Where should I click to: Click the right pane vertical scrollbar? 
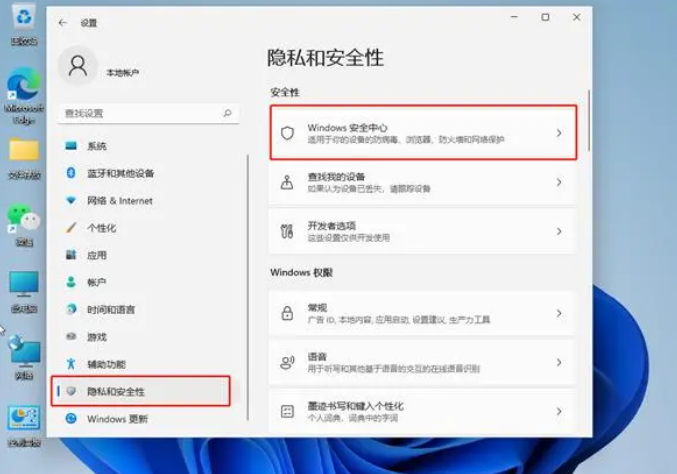click(x=588, y=121)
